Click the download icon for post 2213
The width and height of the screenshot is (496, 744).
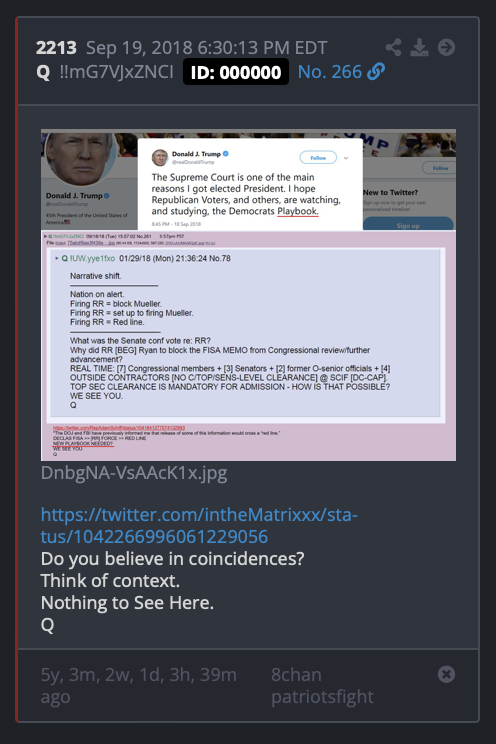(419, 47)
